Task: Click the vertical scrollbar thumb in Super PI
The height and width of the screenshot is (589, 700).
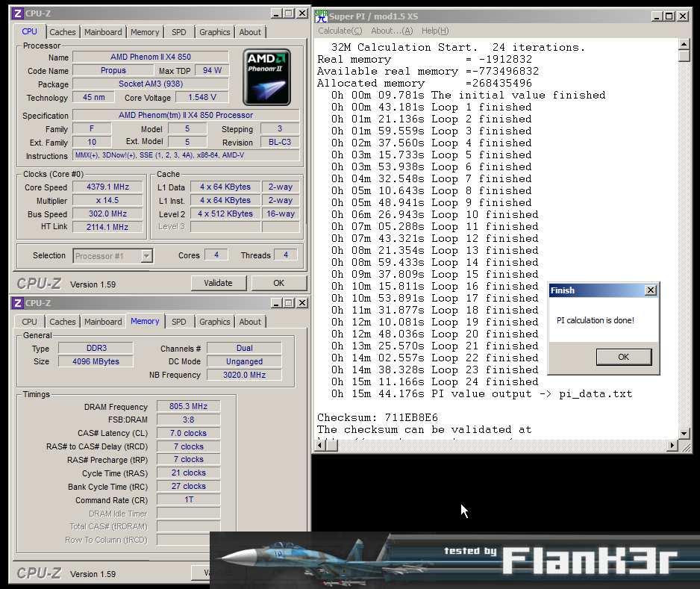Action: [684, 56]
